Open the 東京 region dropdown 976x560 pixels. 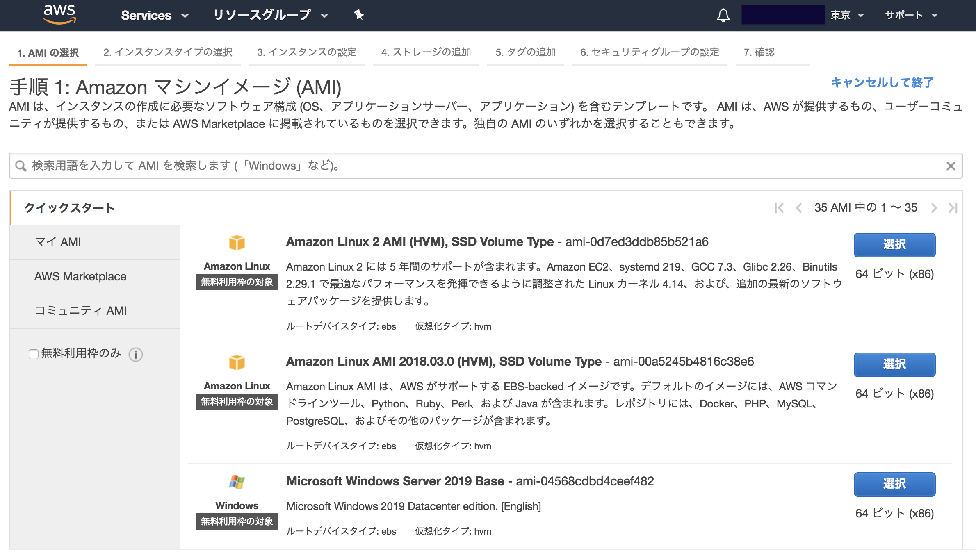[x=847, y=16]
